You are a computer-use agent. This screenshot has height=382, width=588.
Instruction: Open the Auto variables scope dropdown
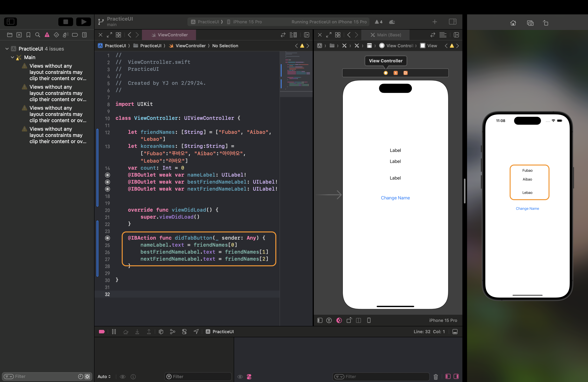[104, 377]
